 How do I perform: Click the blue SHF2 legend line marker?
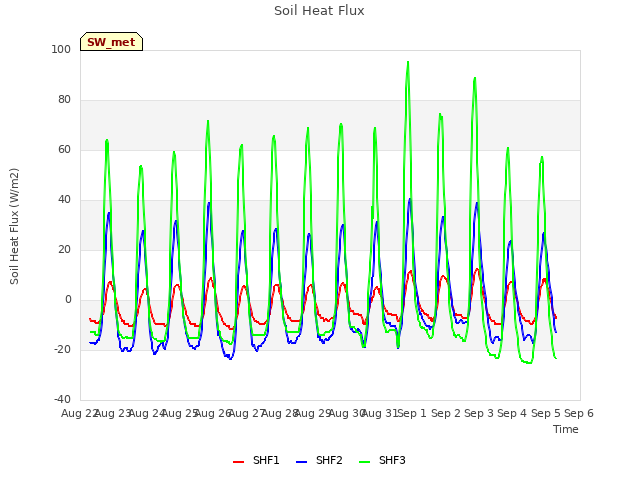coord(301,462)
